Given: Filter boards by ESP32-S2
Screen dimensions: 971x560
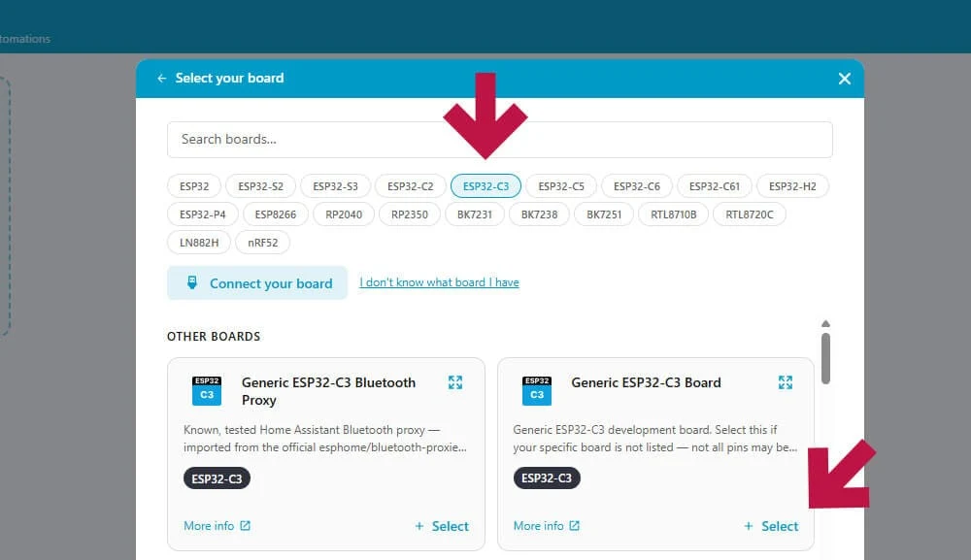Looking at the screenshot, I should click(x=260, y=186).
